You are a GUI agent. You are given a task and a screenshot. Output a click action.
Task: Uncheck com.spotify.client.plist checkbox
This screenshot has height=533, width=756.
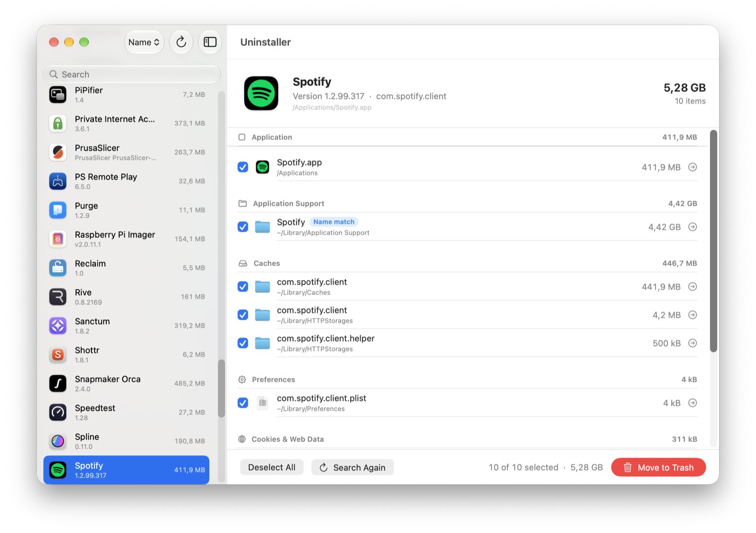[x=243, y=403]
